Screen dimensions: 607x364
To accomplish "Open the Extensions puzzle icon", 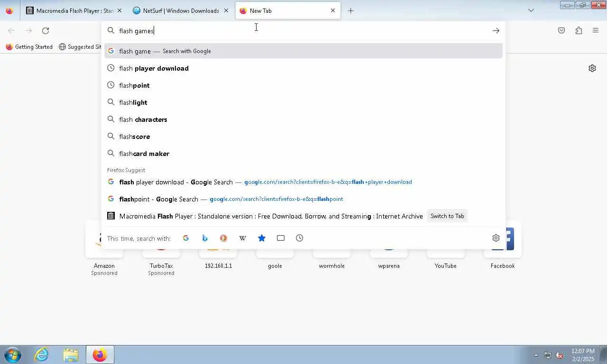I will (579, 31).
